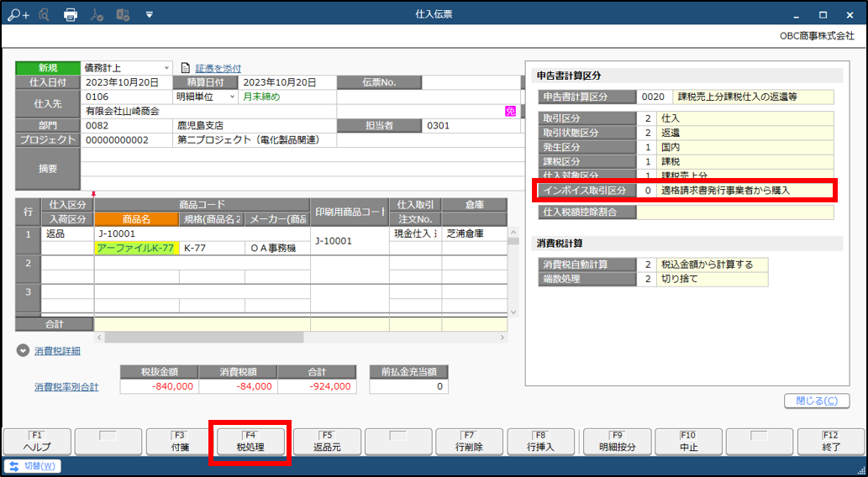
Task: Click the 仕入先 code field 0106
Action: coord(127,97)
